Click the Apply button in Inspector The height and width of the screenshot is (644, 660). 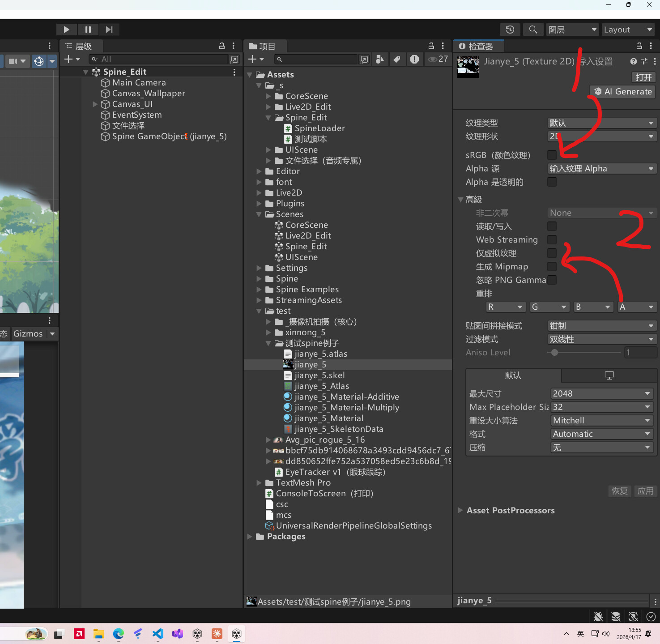(x=645, y=491)
